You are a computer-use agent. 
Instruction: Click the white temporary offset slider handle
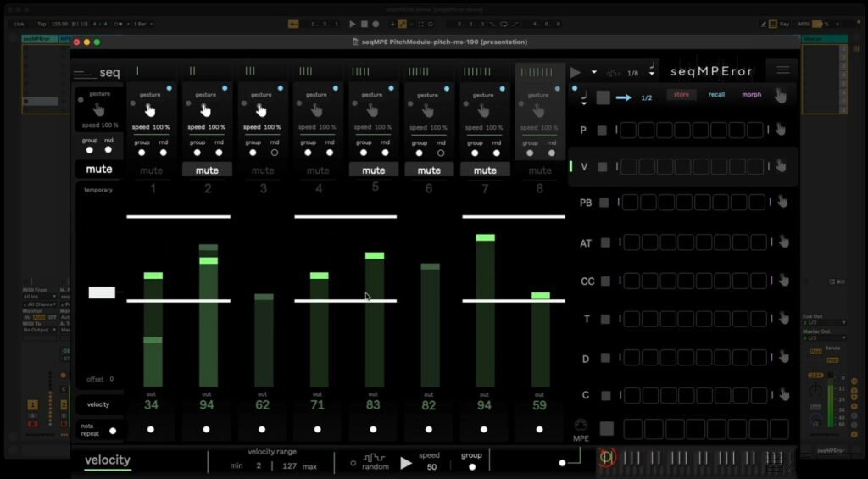[102, 292]
